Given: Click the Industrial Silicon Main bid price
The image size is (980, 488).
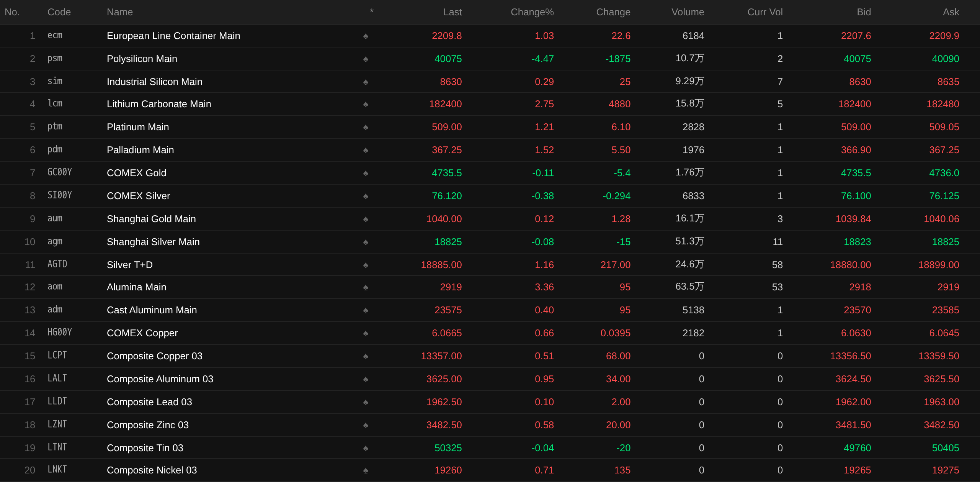Looking at the screenshot, I should [860, 82].
